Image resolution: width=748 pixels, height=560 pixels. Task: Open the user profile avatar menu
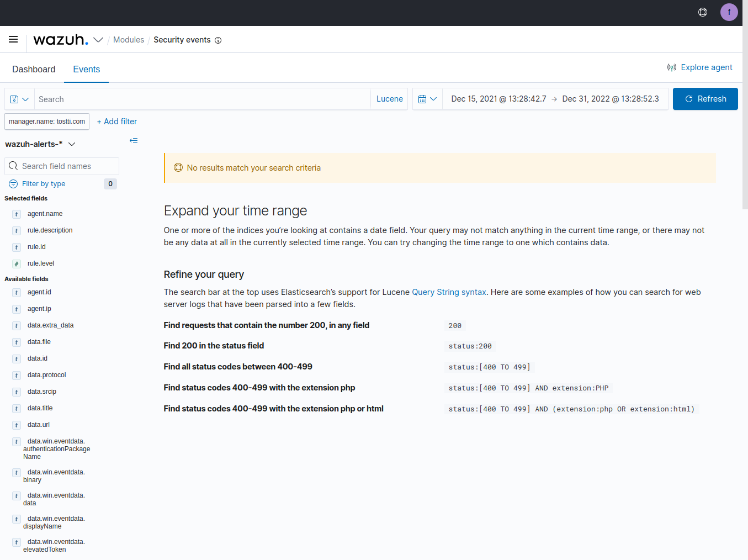point(729,12)
